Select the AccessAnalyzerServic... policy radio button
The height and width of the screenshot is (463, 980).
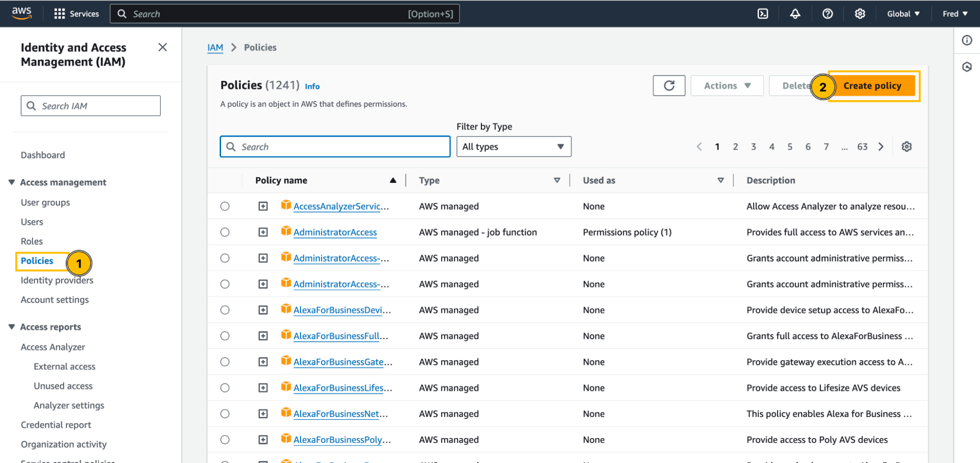[x=225, y=206]
